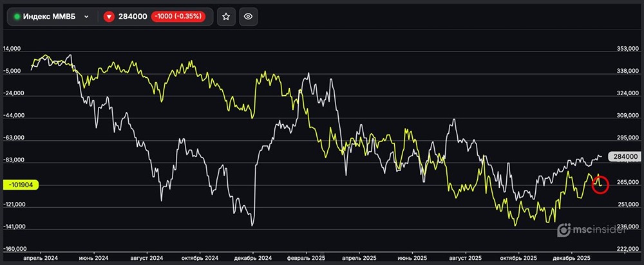This screenshot has height=265, width=644.
Task: Click the апрель 2025 date label
Action: [359, 258]
